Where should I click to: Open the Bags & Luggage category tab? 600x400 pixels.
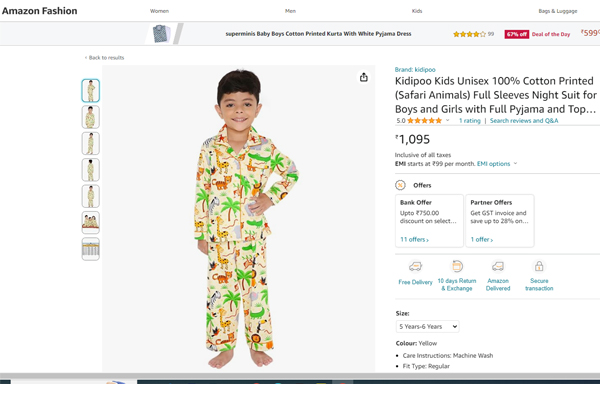pyautogui.click(x=558, y=10)
